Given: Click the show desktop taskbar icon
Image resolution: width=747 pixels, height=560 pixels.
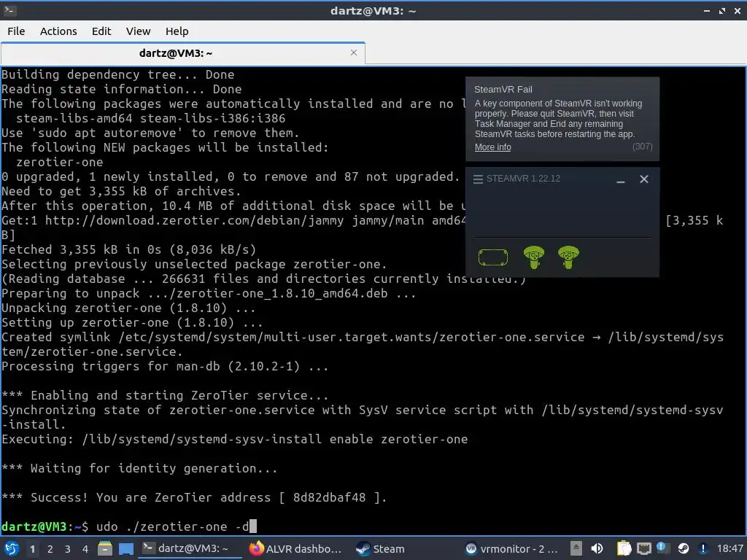Looking at the screenshot, I should (126, 549).
